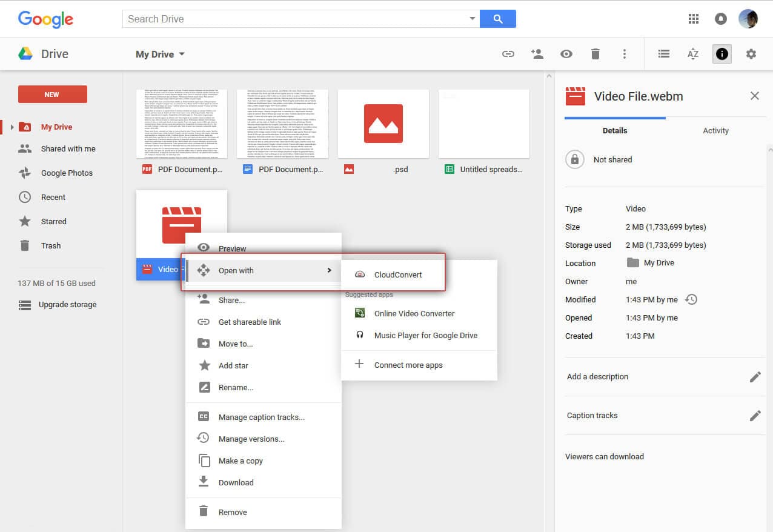Click the remove trash toolbar icon
Image resolution: width=773 pixels, height=532 pixels.
596,54
